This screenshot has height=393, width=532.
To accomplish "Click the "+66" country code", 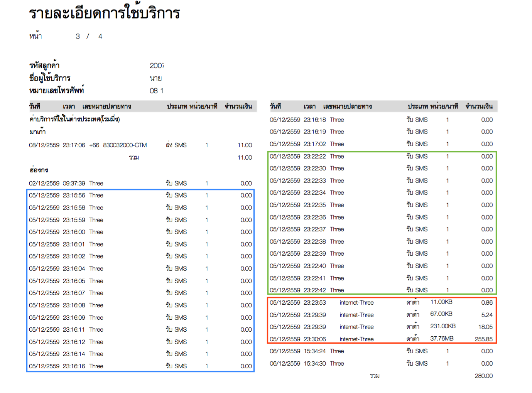I will (94, 145).
